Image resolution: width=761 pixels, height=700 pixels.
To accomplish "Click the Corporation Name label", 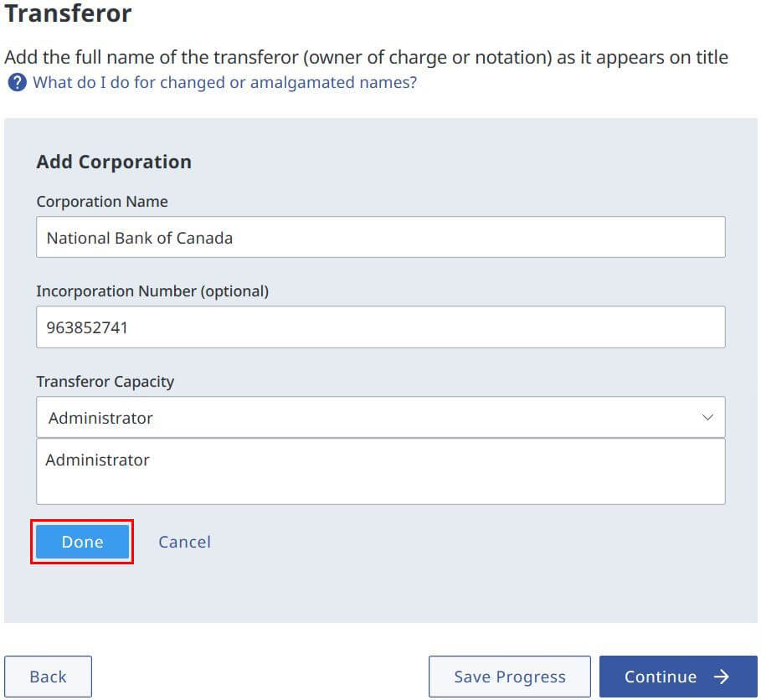I will (x=102, y=202).
